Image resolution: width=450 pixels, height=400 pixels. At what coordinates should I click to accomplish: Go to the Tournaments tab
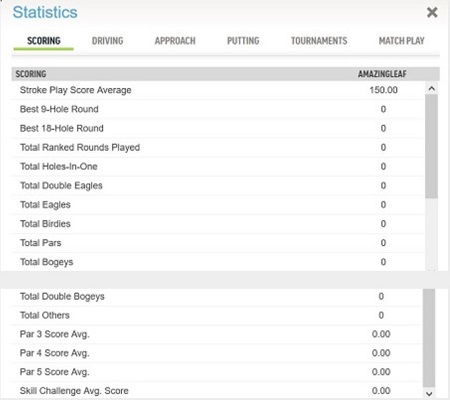(x=319, y=41)
